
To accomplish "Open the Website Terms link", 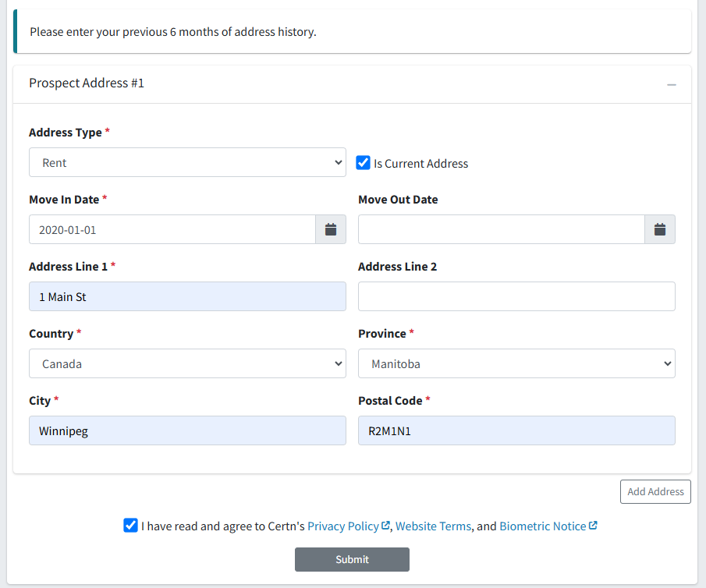I will pos(433,526).
